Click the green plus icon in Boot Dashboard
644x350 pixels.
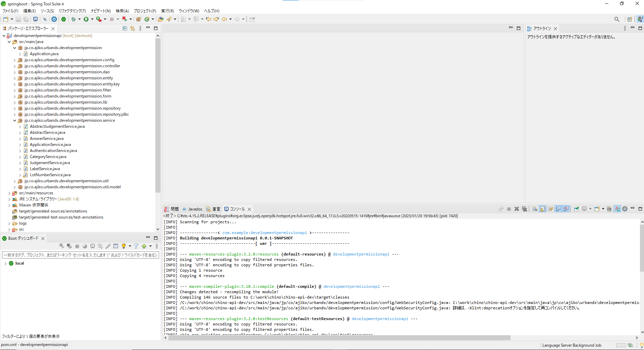[x=144, y=246]
